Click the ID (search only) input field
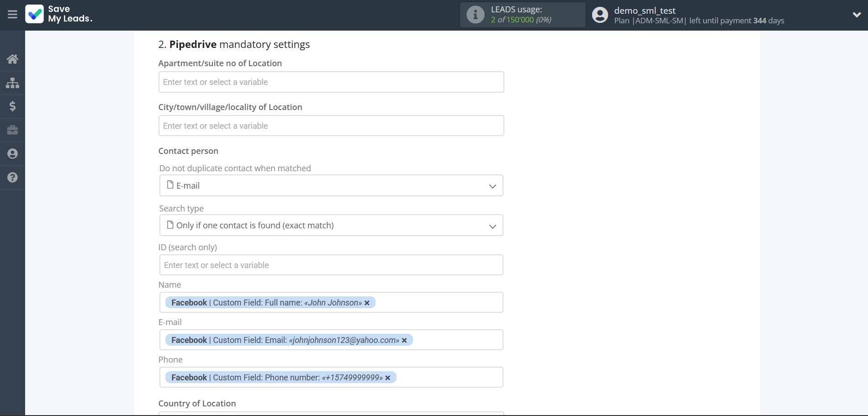This screenshot has width=868, height=416. click(x=331, y=265)
